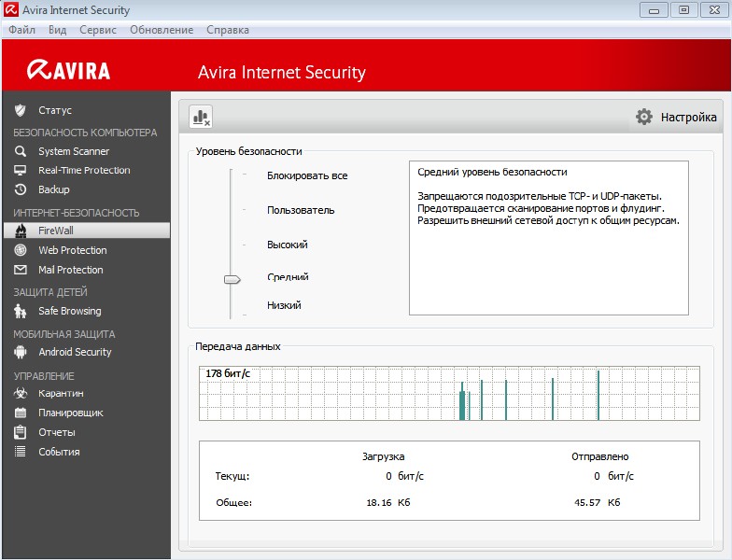Set security level to Пользователь
732x560 pixels.
tap(301, 210)
